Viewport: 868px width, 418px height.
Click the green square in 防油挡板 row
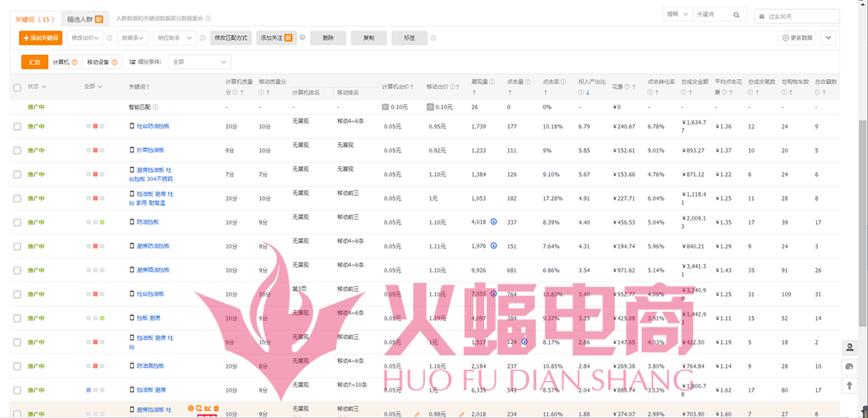click(x=102, y=221)
